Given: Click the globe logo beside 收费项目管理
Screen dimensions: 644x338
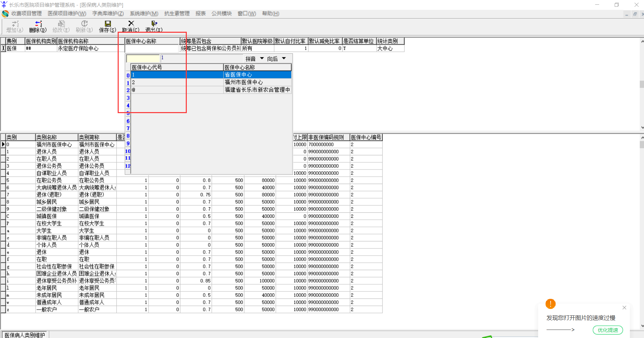Looking at the screenshot, I should click(x=5, y=14).
